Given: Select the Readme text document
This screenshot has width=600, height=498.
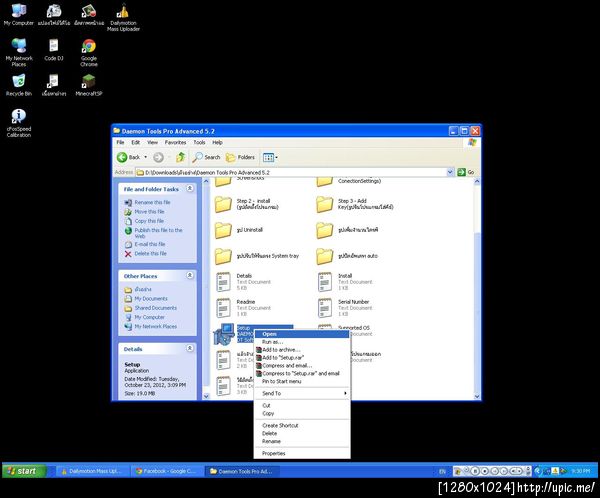Looking at the screenshot, I should pos(243,308).
